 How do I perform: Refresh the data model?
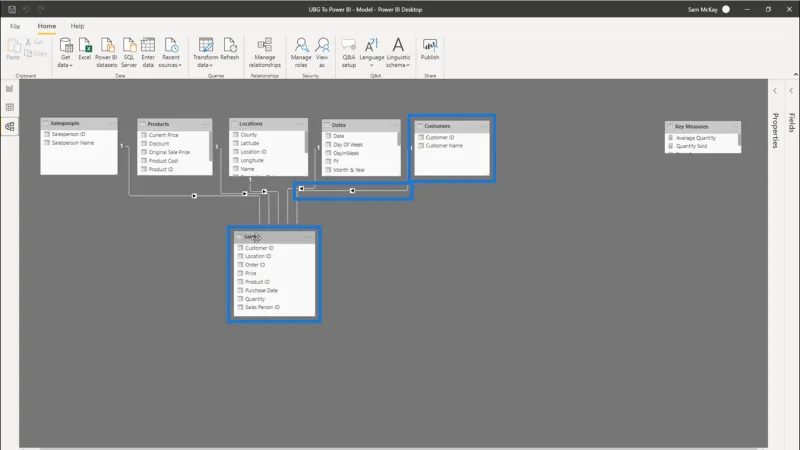(x=230, y=49)
